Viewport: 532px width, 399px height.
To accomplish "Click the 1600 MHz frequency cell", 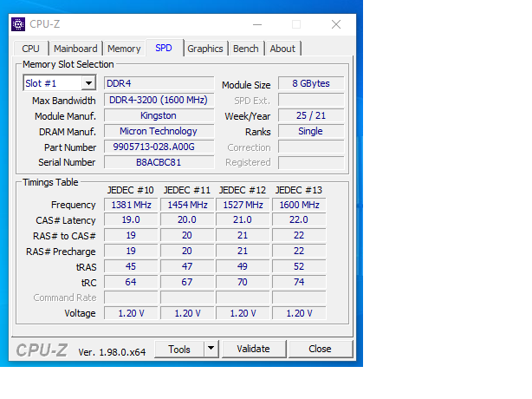I will [x=299, y=205].
